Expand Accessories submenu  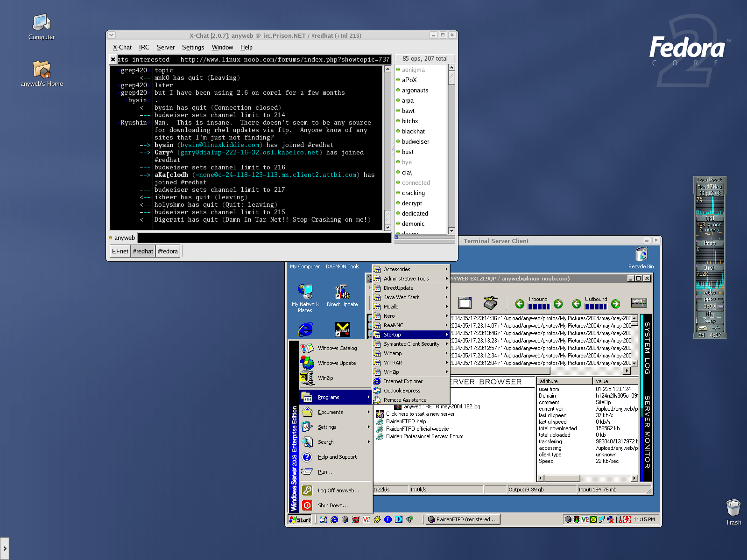[x=411, y=269]
